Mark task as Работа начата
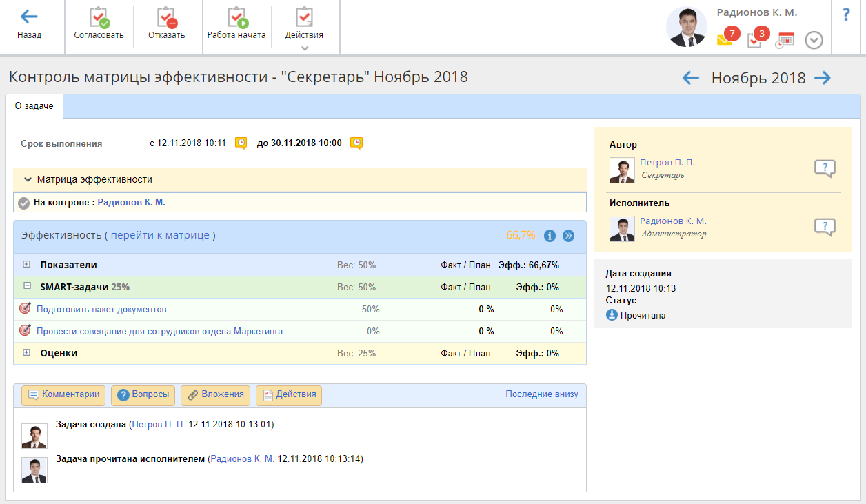866x504 pixels. pos(236,25)
